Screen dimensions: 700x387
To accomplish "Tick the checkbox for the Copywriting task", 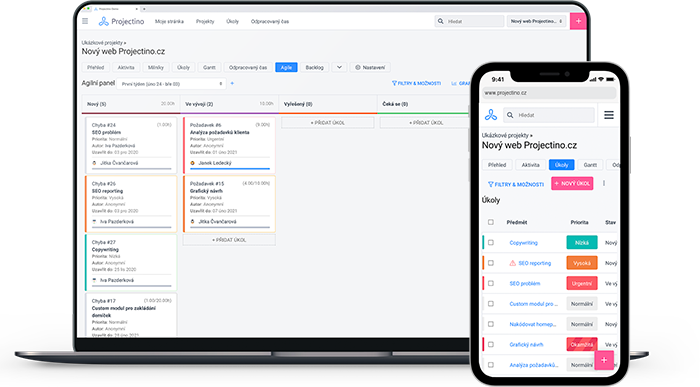I will coord(491,243).
